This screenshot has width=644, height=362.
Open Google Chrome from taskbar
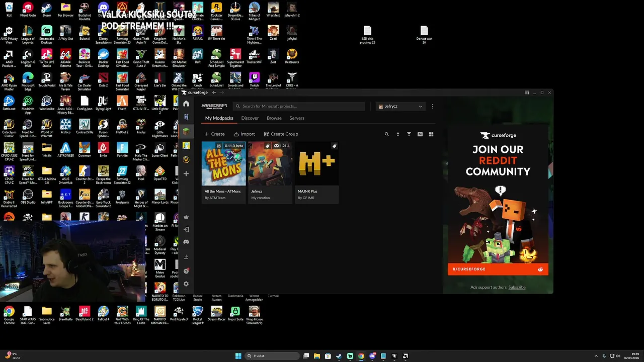tap(361, 356)
